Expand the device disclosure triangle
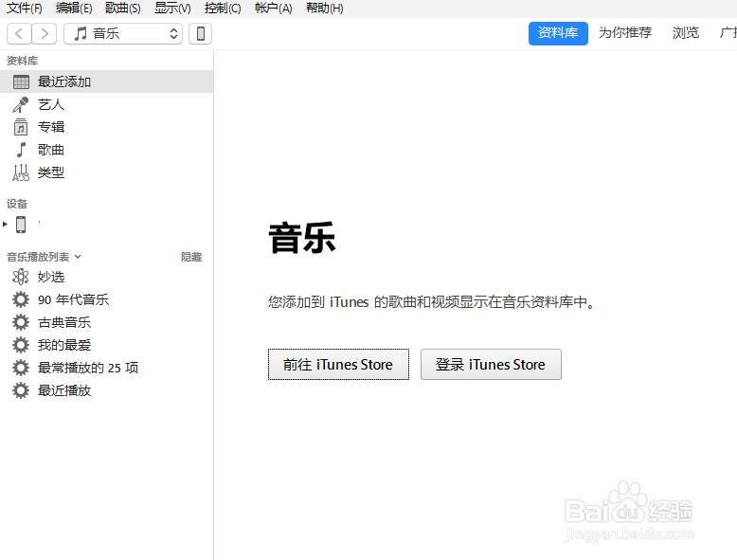The width and height of the screenshot is (737, 560). pos(5,224)
